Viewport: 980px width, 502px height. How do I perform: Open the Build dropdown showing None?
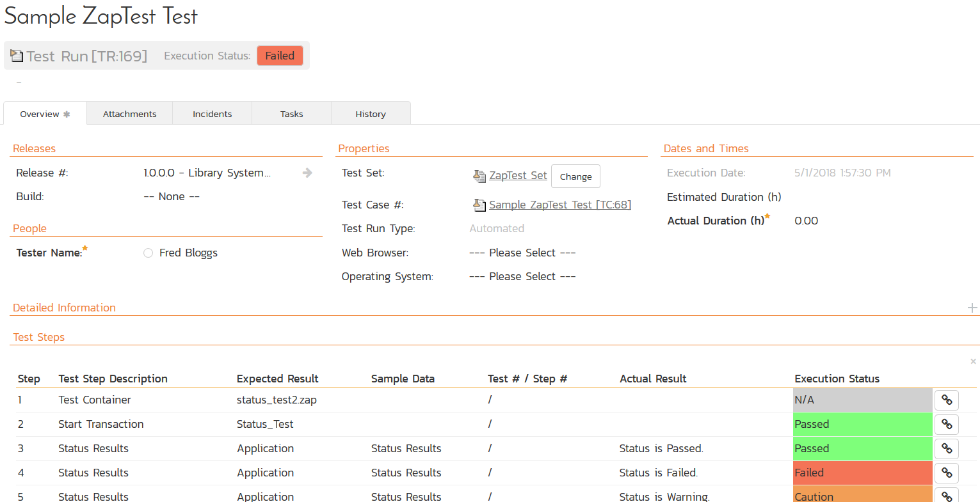pos(172,197)
